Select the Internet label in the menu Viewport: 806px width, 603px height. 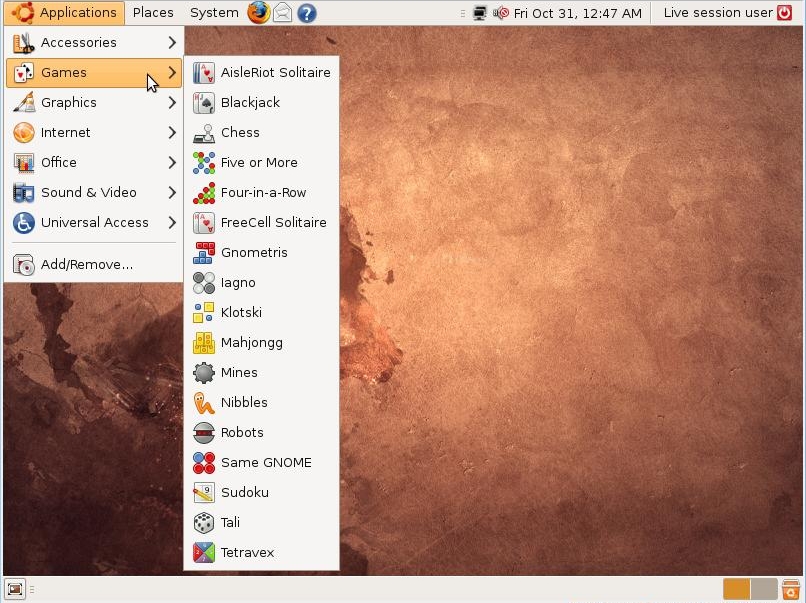[66, 133]
